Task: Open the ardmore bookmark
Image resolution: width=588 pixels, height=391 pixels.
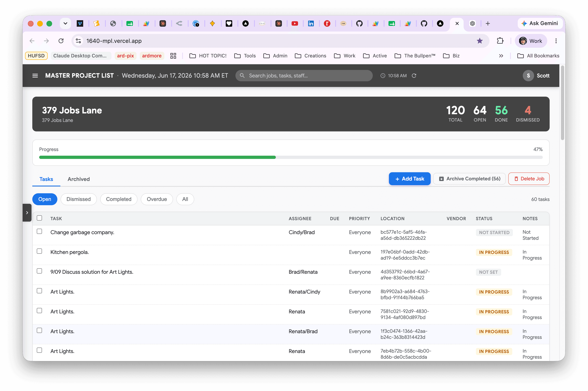Action: (152, 56)
